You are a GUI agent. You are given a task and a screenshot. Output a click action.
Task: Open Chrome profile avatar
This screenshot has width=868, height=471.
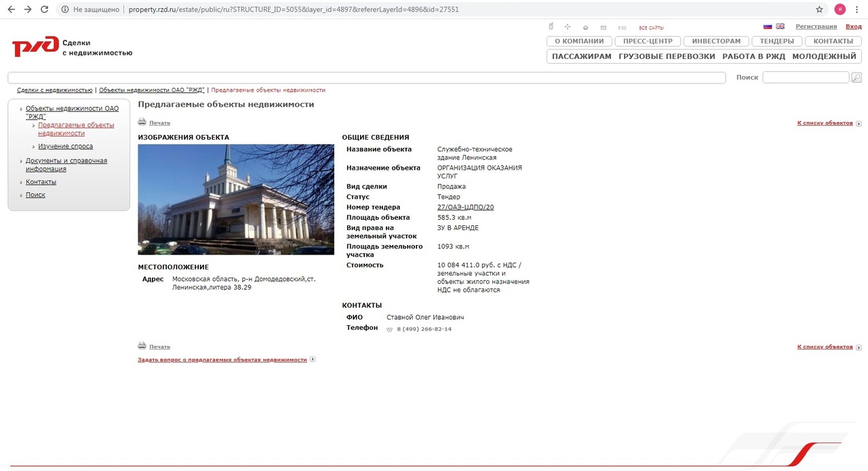click(x=840, y=10)
